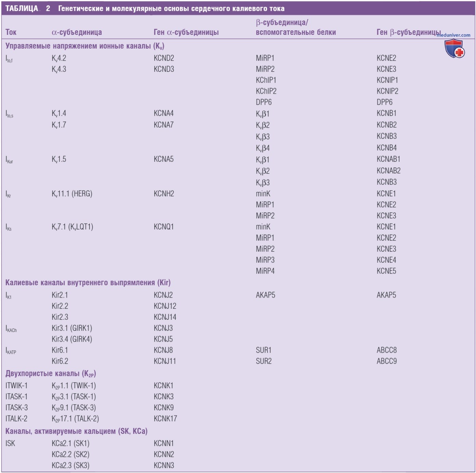Select the KCNIP1 gene cell
Screen dimensions: 476x473
(387, 80)
